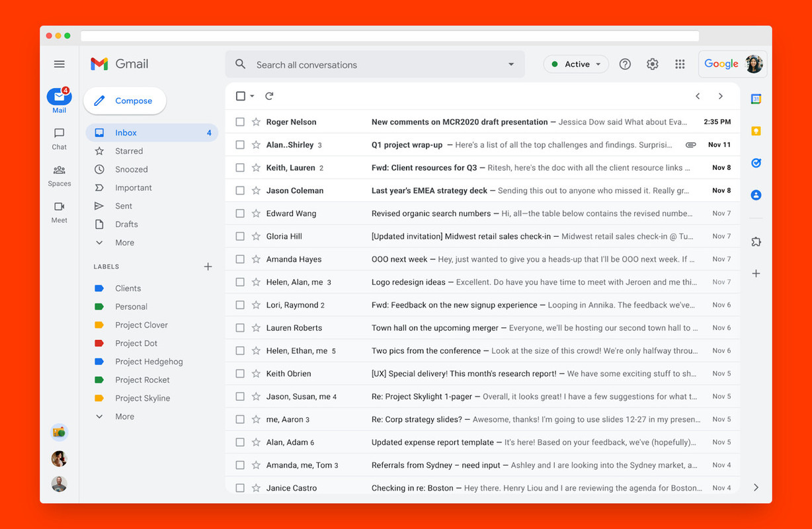Open the puzzle-piece add-on icon

(756, 241)
